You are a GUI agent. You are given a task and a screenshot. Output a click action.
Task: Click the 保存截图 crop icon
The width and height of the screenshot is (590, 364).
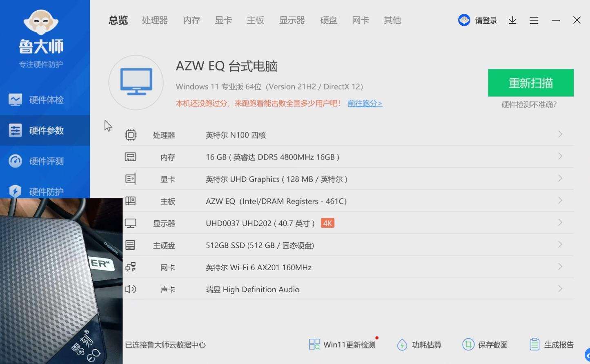tap(468, 344)
